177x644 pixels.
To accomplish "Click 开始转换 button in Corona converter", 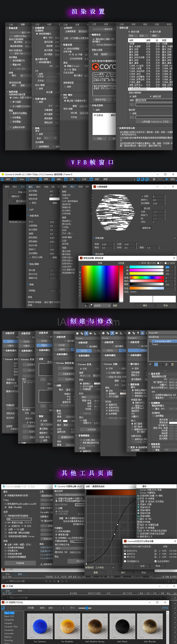I will (20, 563).
